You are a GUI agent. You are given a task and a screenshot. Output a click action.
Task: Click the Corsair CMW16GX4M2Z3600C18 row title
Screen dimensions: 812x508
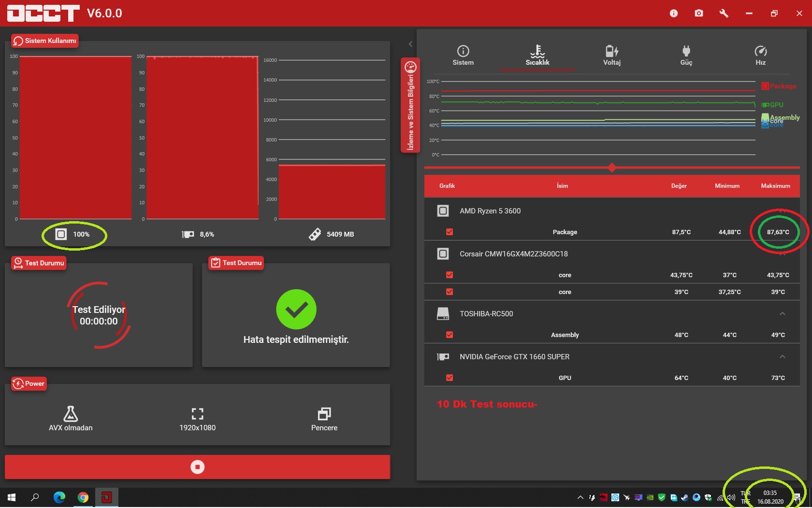click(514, 254)
